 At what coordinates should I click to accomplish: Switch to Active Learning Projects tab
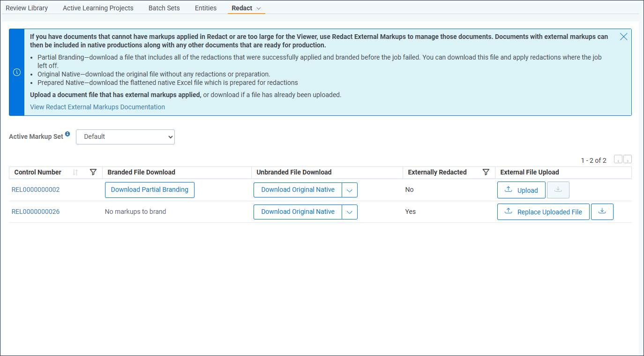coord(98,8)
